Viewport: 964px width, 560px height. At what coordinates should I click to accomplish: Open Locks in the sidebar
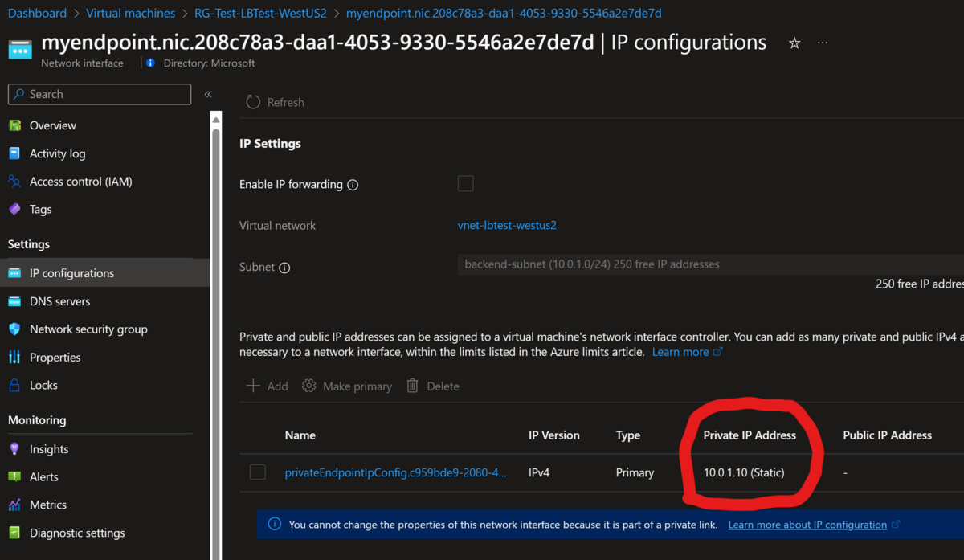point(43,385)
